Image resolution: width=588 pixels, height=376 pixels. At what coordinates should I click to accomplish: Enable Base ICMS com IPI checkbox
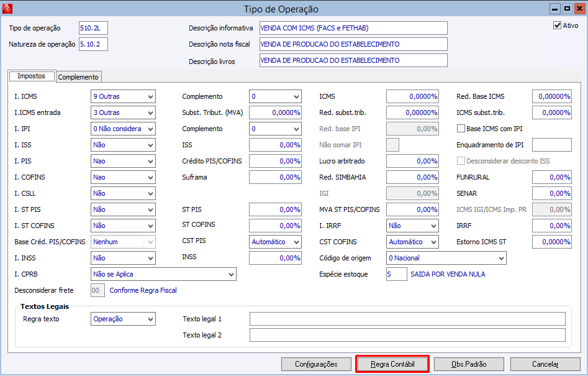pos(461,129)
